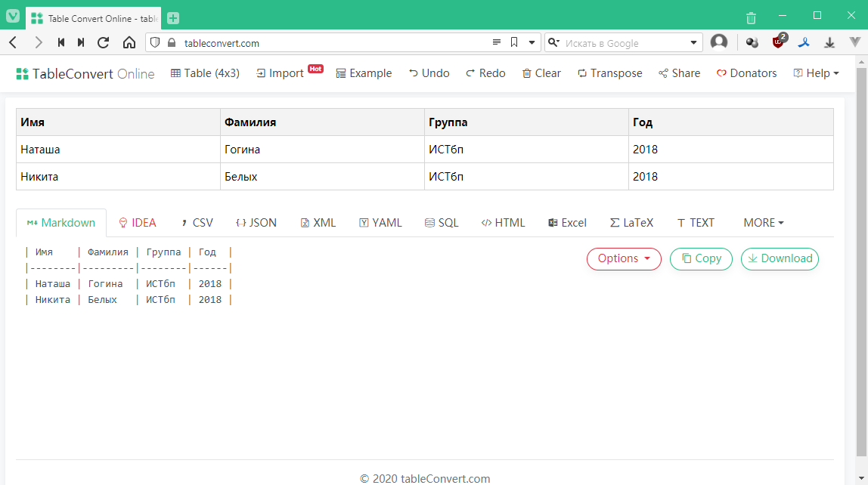Copy the Markdown output
Image resolution: width=868 pixels, height=485 pixels.
[x=701, y=259]
